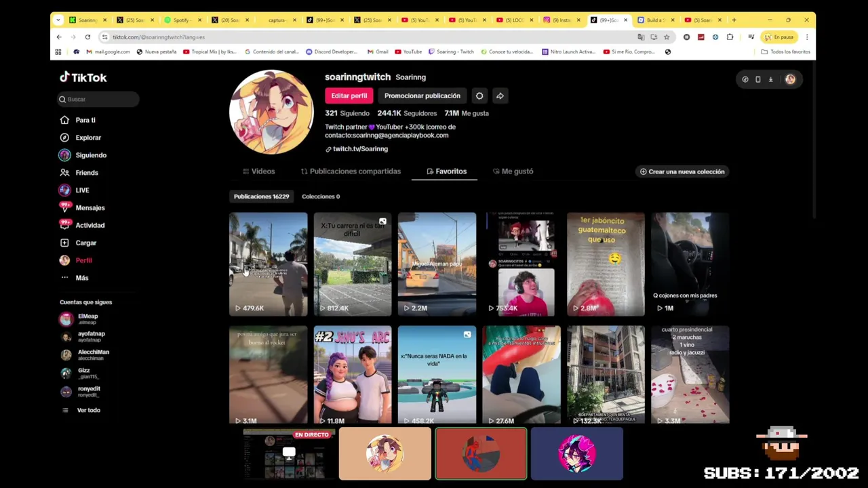Click the tiktok.com address bar

click(366, 37)
